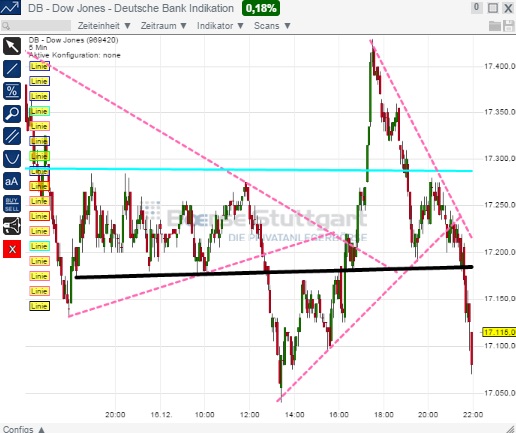Activate the magnifier zoom tool
516x433 pixels.
point(12,114)
